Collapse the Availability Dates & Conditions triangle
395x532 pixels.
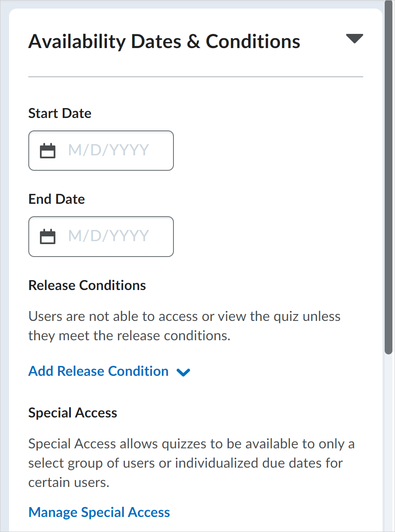355,39
